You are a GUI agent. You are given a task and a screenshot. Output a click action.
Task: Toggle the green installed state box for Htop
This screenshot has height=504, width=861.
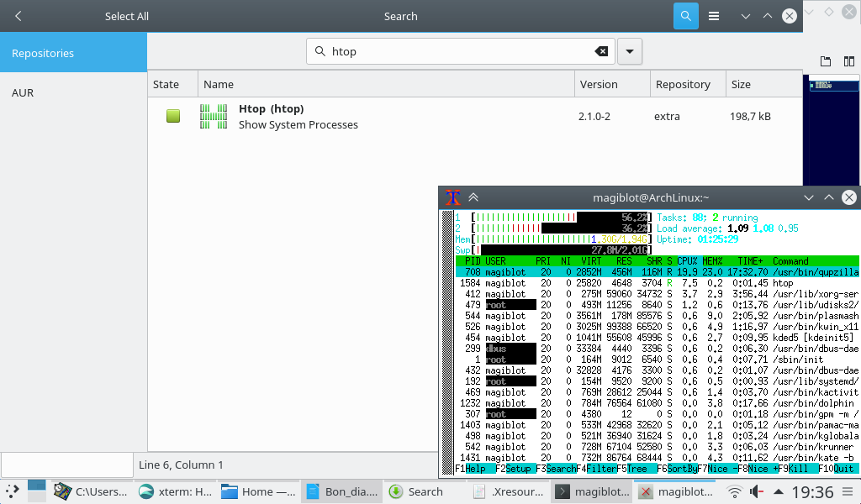click(173, 116)
